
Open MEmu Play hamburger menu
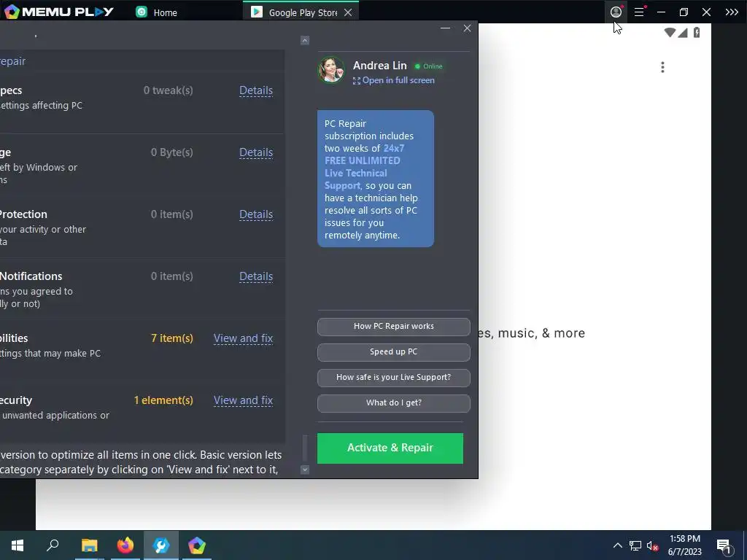coord(639,12)
